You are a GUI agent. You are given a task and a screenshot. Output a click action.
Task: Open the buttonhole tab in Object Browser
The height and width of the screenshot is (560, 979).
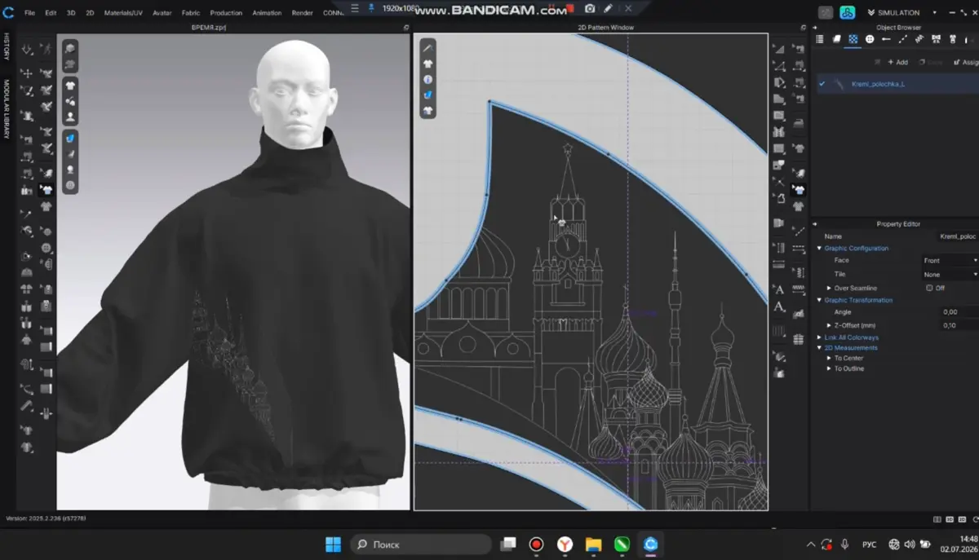pyautogui.click(x=886, y=38)
